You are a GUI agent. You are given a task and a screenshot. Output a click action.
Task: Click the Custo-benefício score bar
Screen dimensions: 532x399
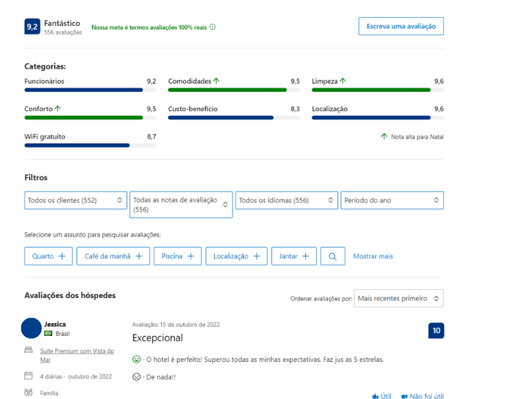[219, 117]
